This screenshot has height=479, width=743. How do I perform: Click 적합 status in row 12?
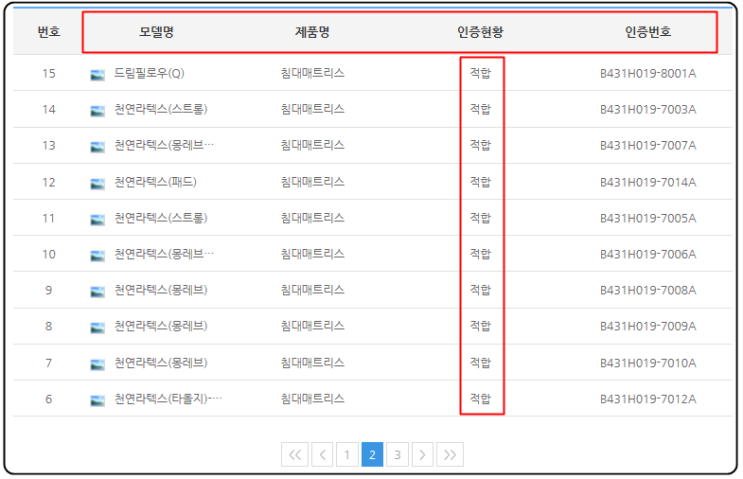pyautogui.click(x=480, y=182)
